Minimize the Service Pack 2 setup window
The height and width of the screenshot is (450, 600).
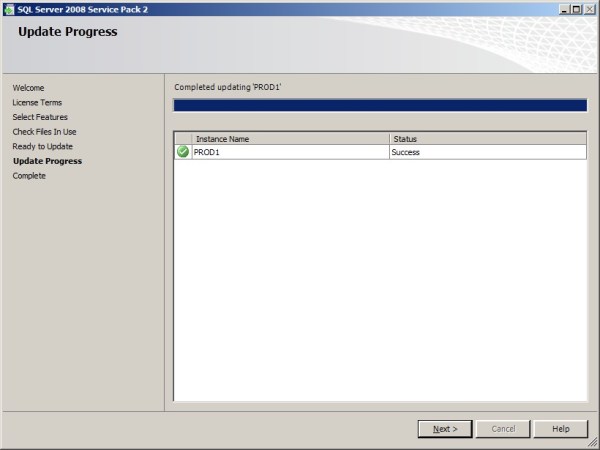tap(564, 8)
